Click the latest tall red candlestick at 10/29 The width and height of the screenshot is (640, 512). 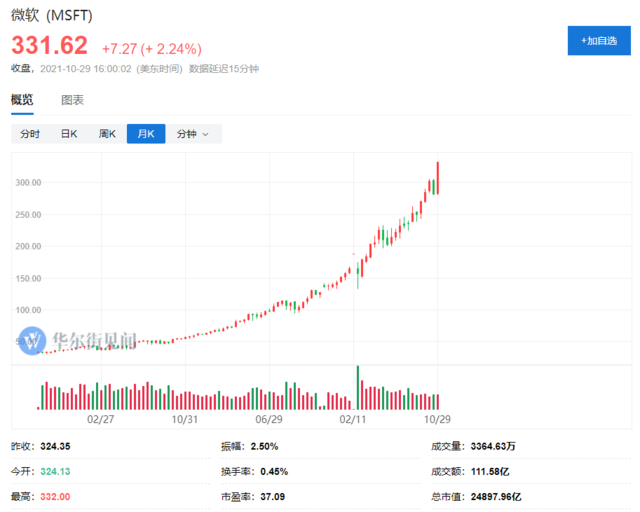pos(438,178)
